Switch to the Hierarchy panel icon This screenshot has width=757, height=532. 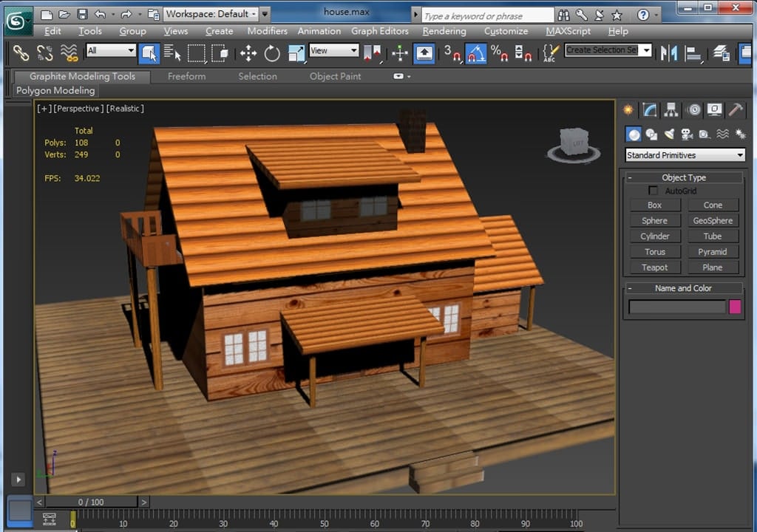(671, 110)
